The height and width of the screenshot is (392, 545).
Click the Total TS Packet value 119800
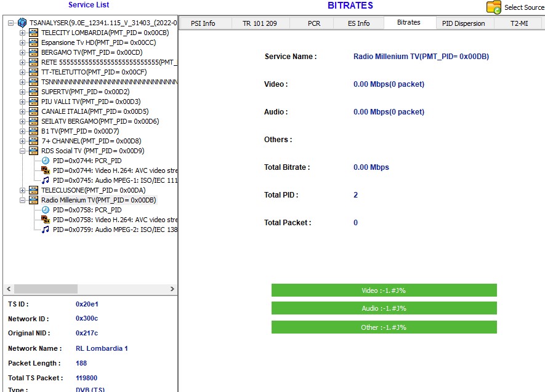click(x=87, y=378)
